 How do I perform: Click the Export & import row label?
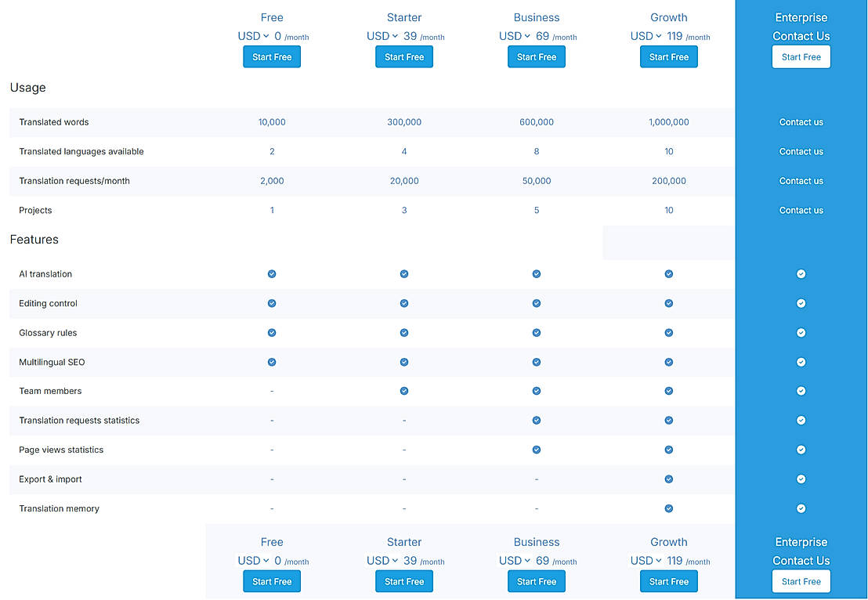coord(50,479)
